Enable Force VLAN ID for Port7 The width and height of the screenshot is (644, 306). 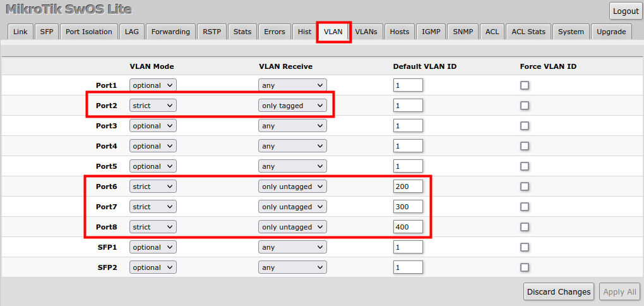525,207
